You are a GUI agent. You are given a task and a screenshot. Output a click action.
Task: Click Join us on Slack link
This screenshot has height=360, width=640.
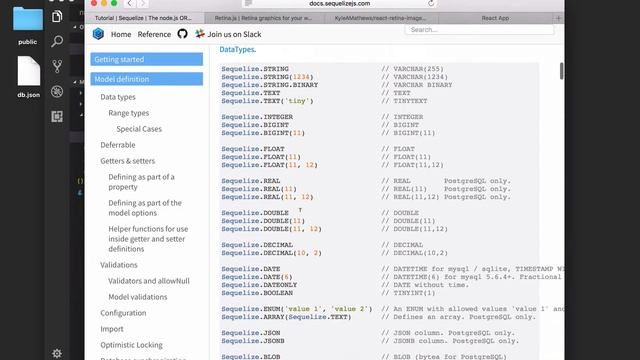(x=234, y=34)
